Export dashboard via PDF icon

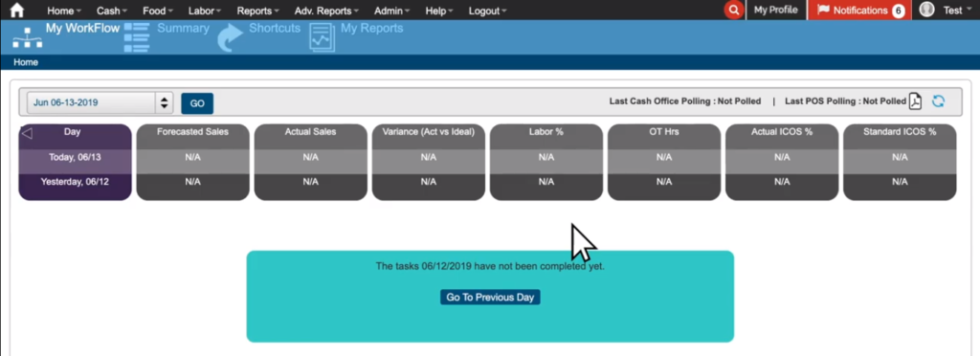coord(915,101)
